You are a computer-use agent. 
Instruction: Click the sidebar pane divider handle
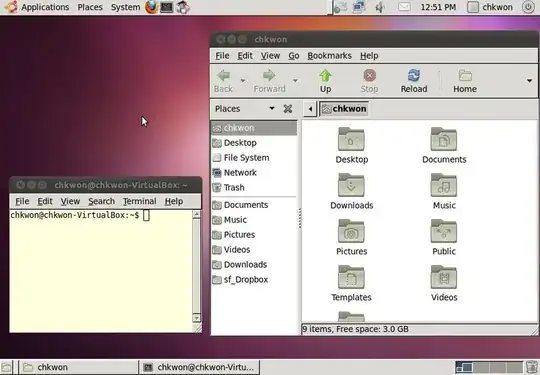[x=300, y=218]
